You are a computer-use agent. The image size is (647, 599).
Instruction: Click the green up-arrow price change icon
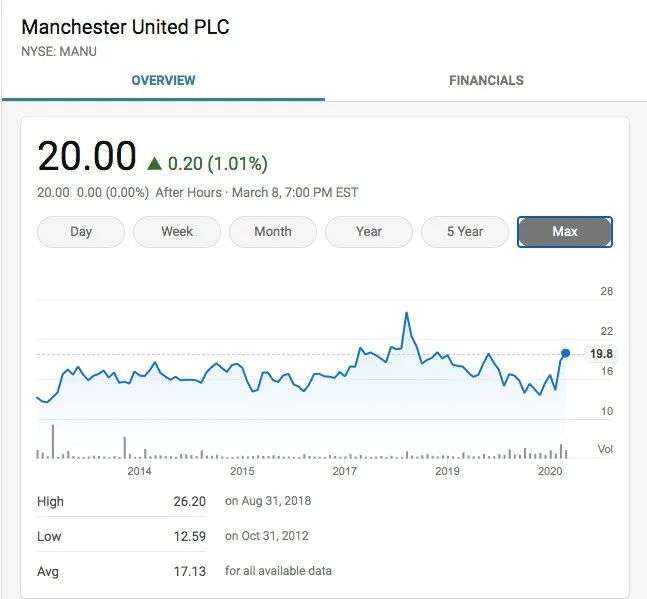tap(154, 163)
